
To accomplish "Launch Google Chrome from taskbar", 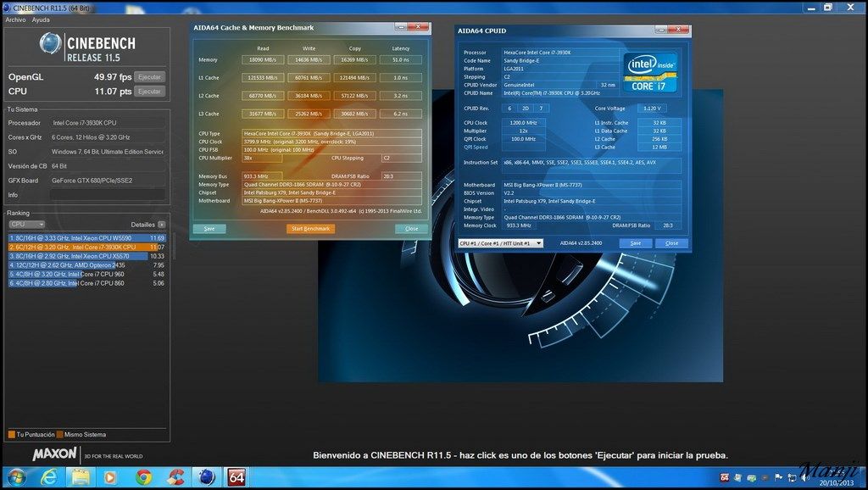I will pyautogui.click(x=144, y=476).
